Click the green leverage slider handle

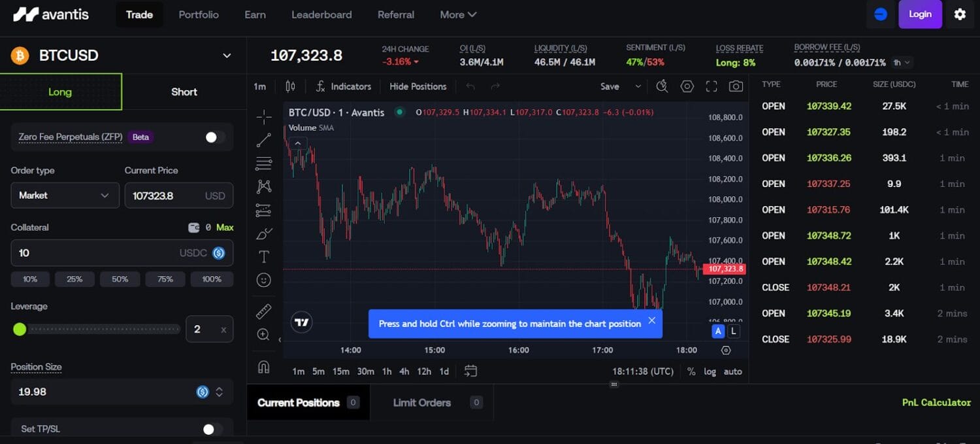(20, 329)
